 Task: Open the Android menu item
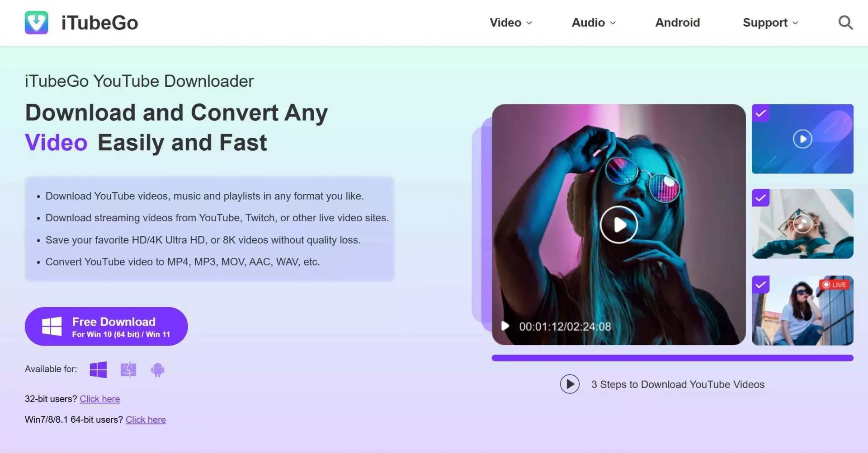[677, 23]
